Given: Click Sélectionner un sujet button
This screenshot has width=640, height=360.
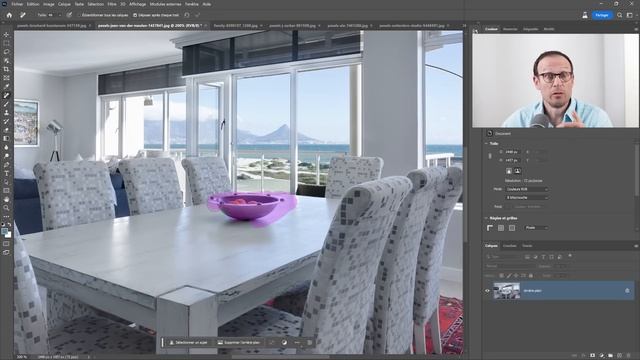Looking at the screenshot, I should (189, 342).
